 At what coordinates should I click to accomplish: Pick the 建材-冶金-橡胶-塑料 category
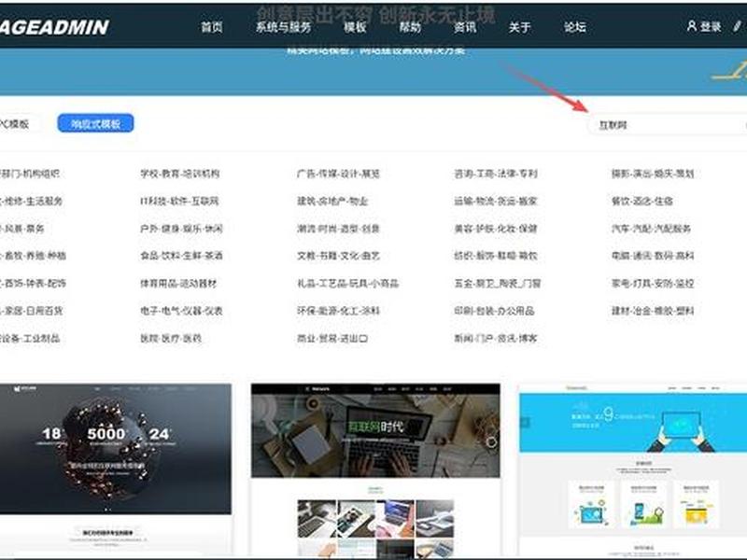pyautogui.click(x=653, y=311)
